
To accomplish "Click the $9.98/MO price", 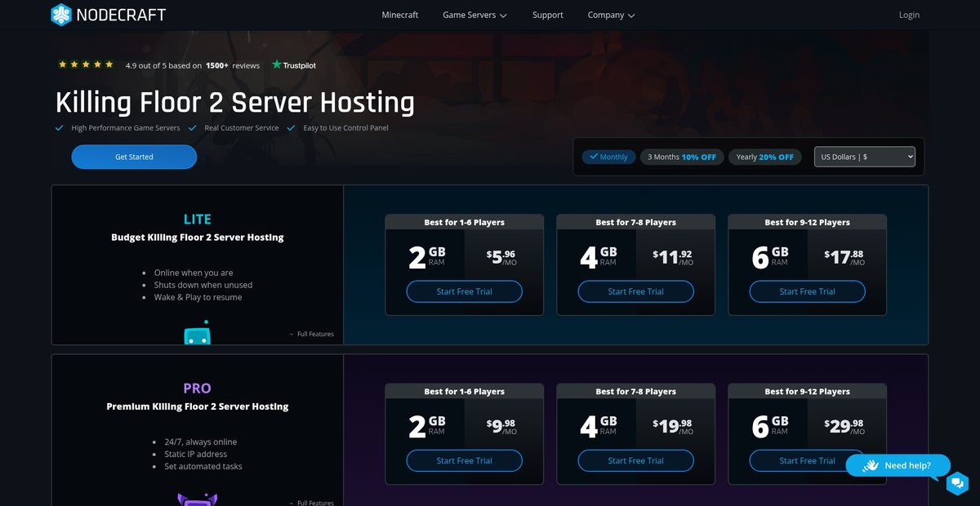I will pos(501,426).
